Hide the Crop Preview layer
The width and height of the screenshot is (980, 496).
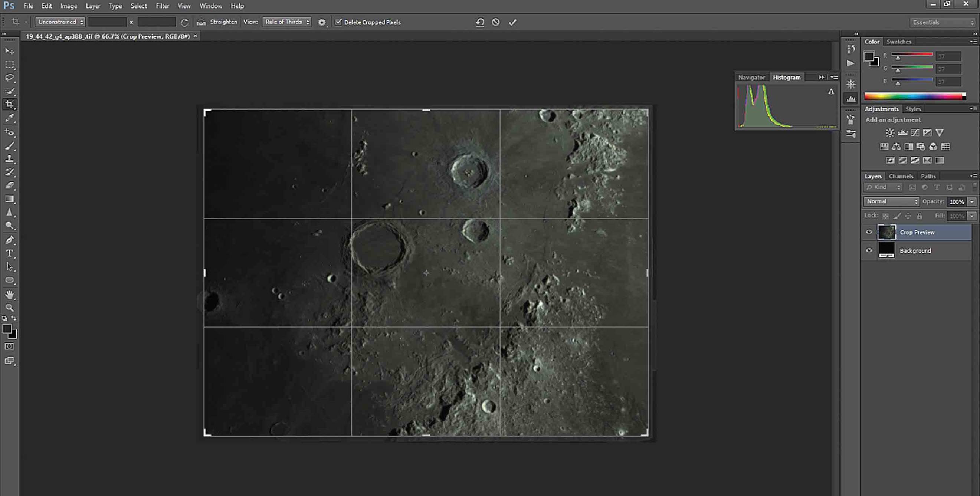869,232
